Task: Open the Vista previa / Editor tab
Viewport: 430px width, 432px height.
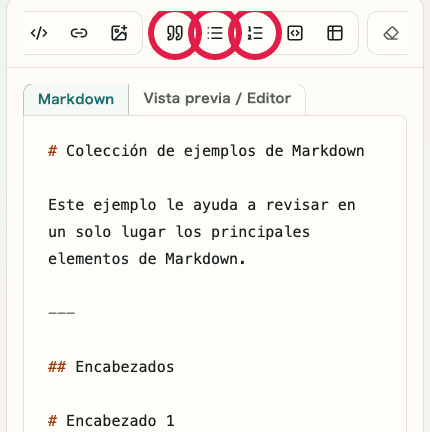Action: 217,99
